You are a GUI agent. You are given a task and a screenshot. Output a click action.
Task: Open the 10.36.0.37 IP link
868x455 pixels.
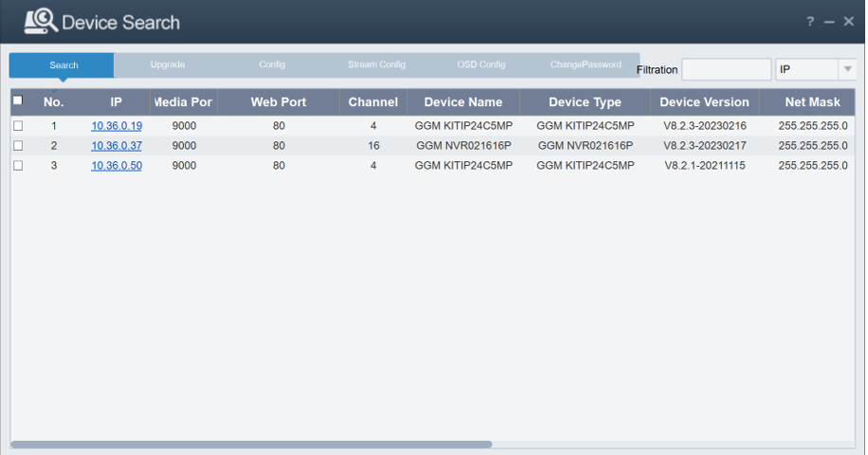click(117, 146)
